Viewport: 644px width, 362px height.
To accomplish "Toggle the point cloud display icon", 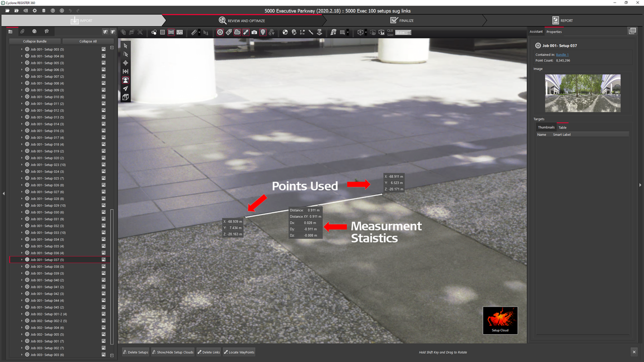I will pyautogui.click(x=237, y=33).
